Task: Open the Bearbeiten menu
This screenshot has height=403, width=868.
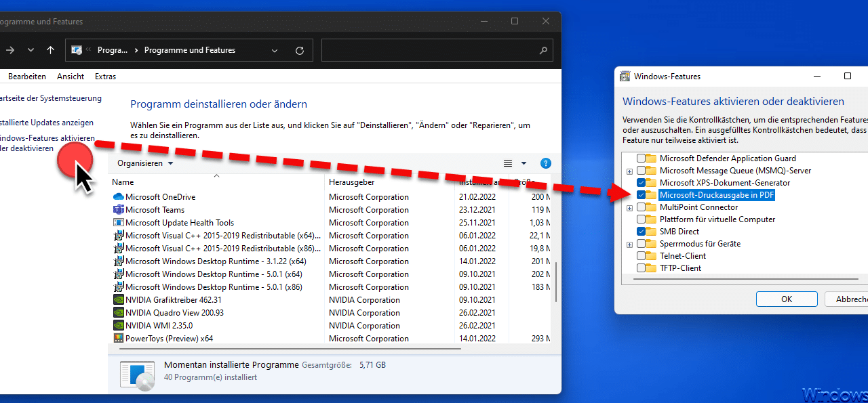Action: pyautogui.click(x=27, y=77)
